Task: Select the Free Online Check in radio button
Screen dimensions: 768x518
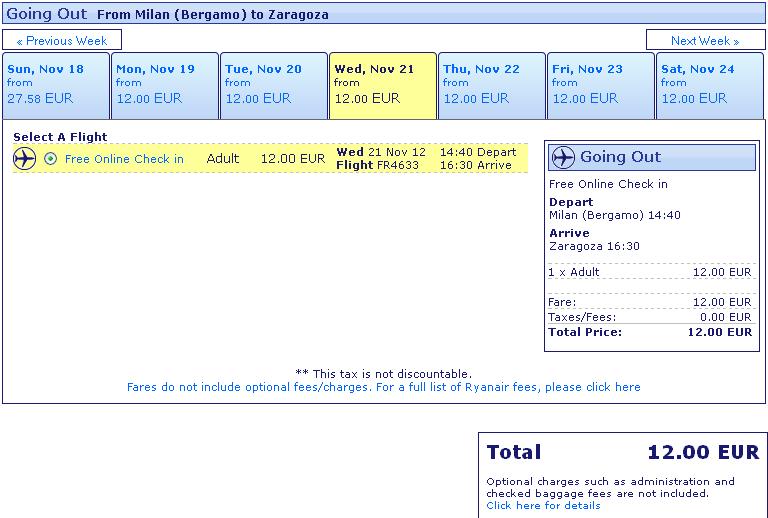Action: (50, 159)
